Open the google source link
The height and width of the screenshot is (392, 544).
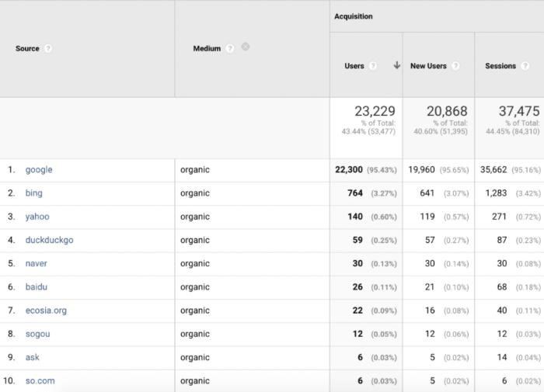pyautogui.click(x=39, y=170)
